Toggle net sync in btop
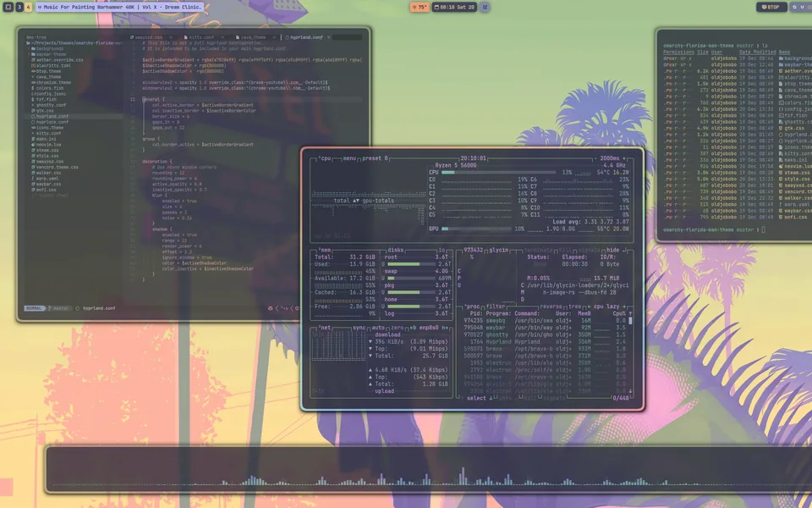812x508 pixels. [x=359, y=329]
